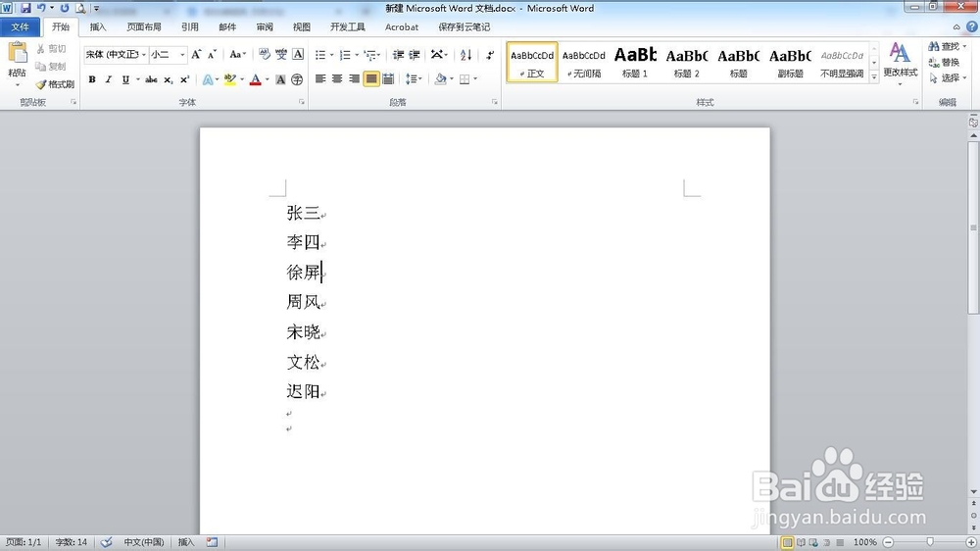Open the font size dropdown (小二)

coord(182,54)
